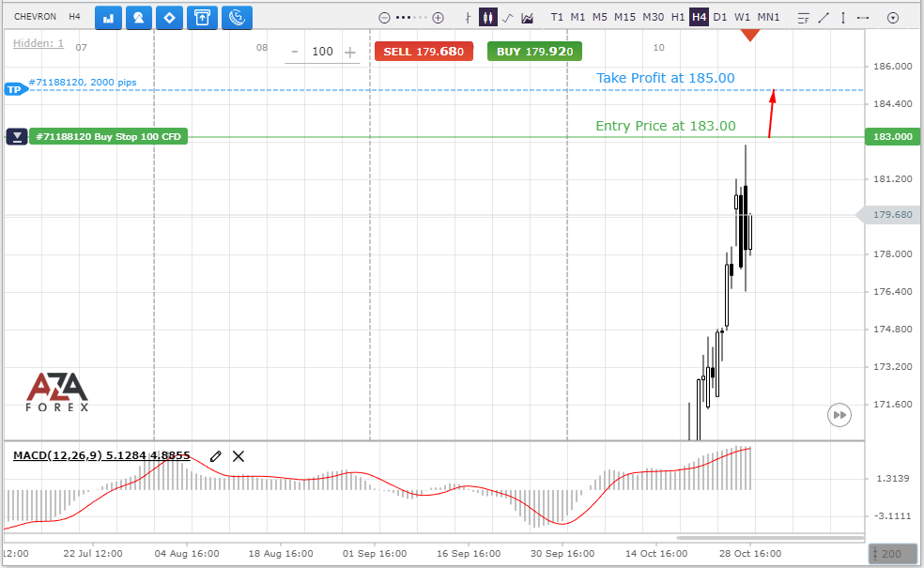Increase volume with the plus stepper
This screenshot has height=568, width=924.
click(x=350, y=52)
